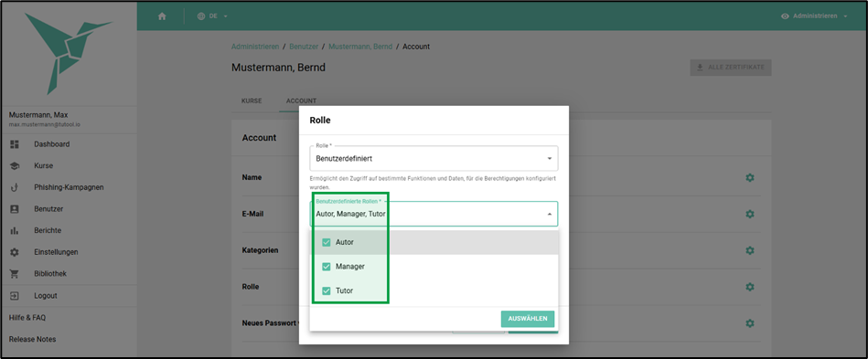Expand the Administrieren menu top right
868x359 pixels.
coord(814,16)
